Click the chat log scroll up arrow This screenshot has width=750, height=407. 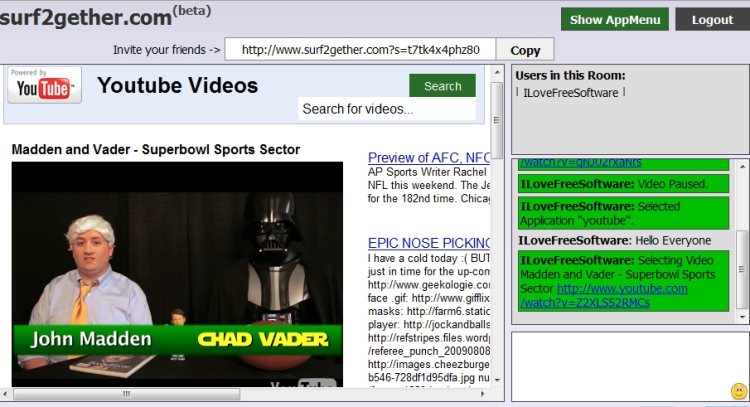coord(742,167)
